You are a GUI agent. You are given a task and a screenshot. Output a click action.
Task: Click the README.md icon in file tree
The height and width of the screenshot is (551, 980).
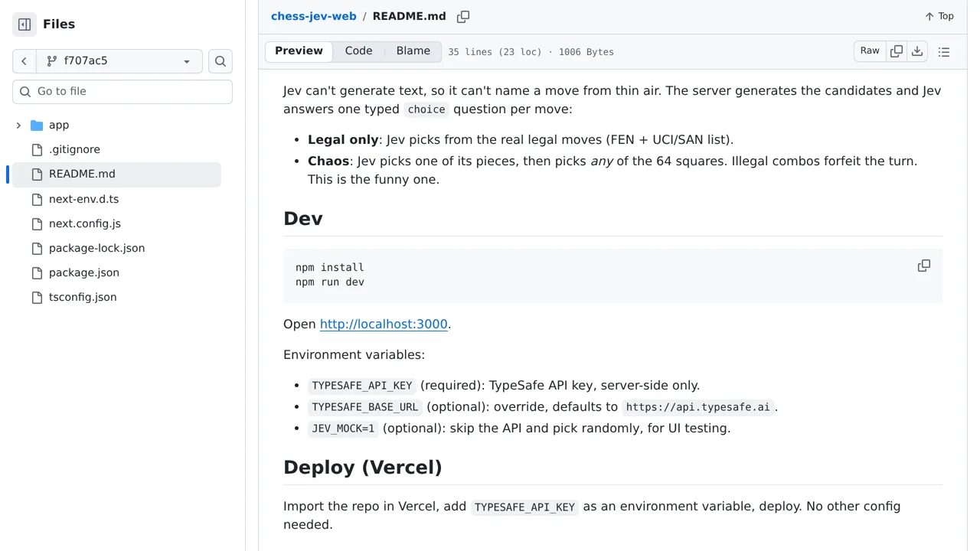tap(37, 174)
